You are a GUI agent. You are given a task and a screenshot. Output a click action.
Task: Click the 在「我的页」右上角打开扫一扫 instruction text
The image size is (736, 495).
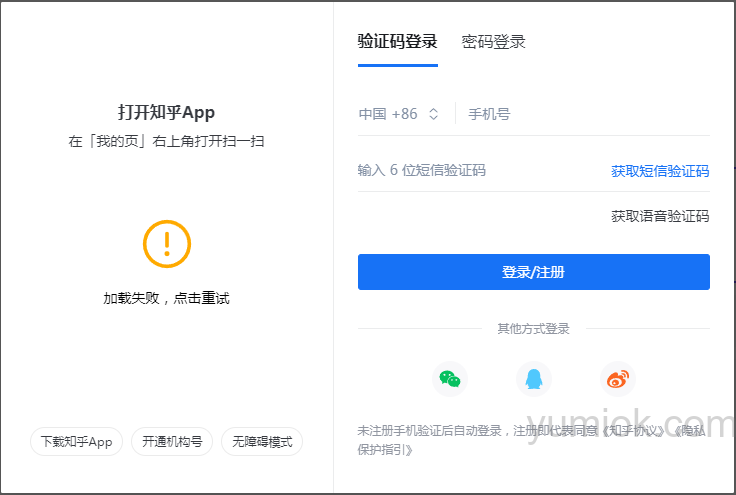click(166, 141)
